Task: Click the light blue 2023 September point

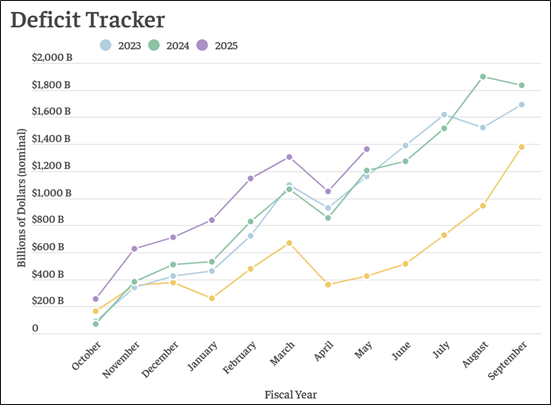Action: (521, 105)
